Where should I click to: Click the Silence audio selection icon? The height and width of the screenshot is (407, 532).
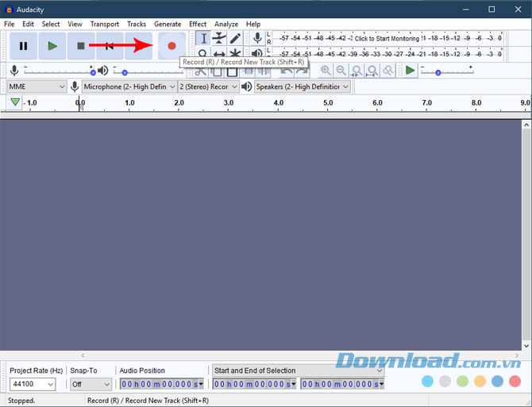(x=264, y=71)
